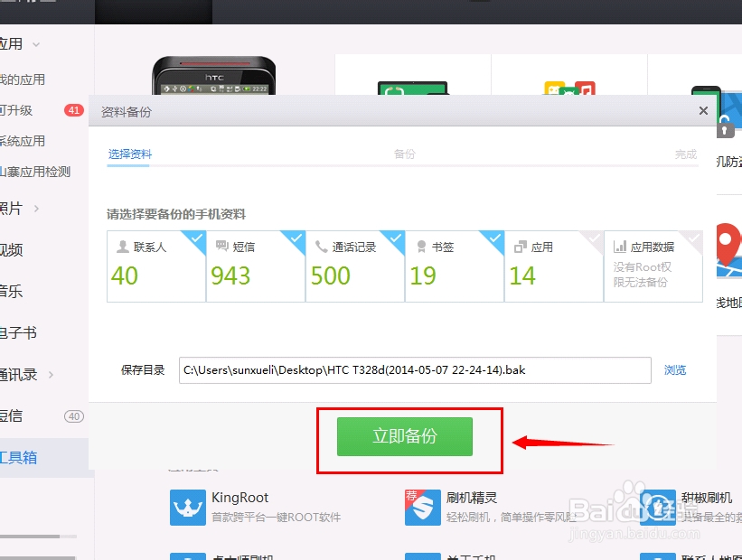Click the message bubble icon in 短信 card
The image size is (742, 560).
222,246
